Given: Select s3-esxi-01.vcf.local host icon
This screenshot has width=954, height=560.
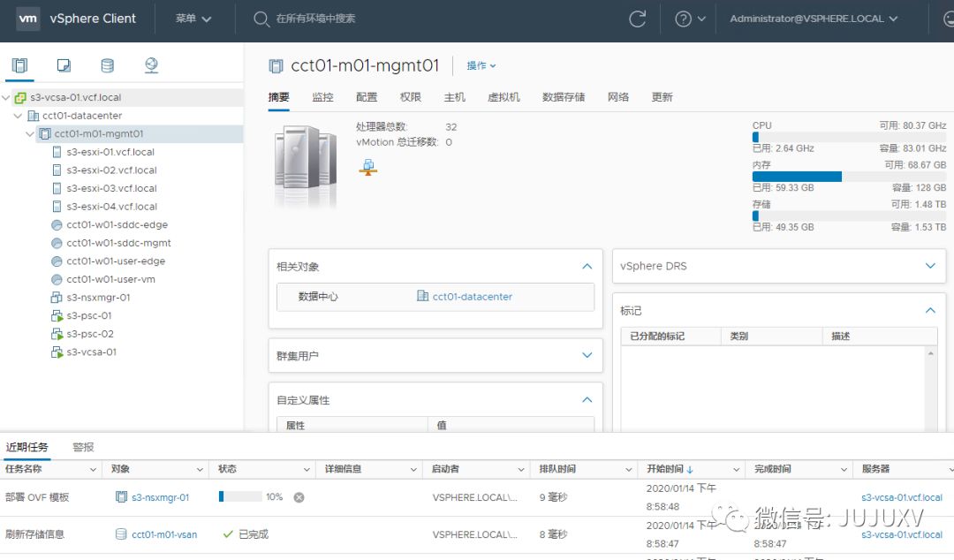Looking at the screenshot, I should (x=57, y=152).
